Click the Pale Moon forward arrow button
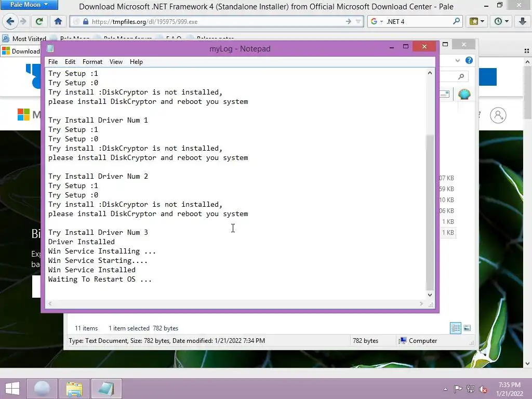Viewport: 532px width, 399px height. point(23,21)
